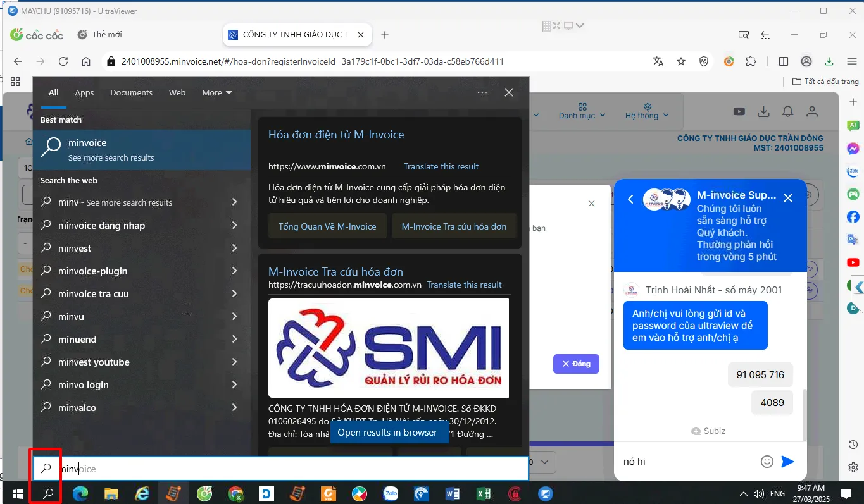Show browser downloads via green arrow icon
The height and width of the screenshot is (504, 864).
pyautogui.click(x=829, y=61)
